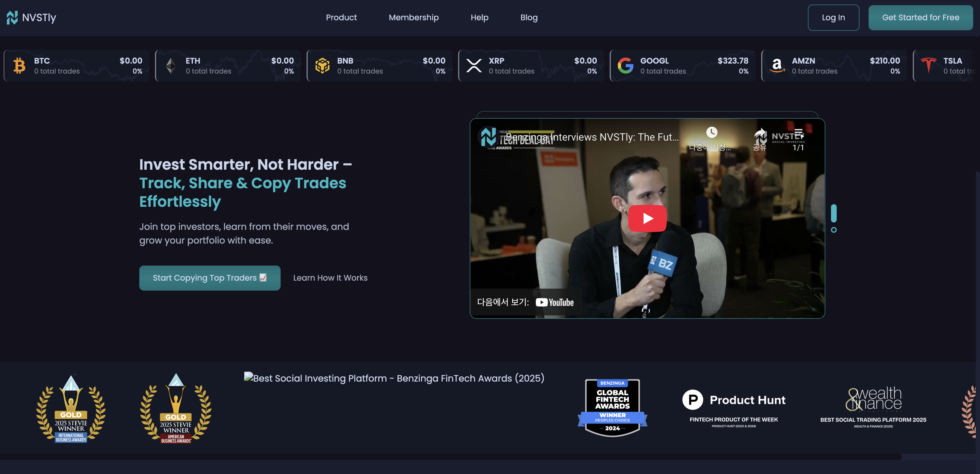Screen dimensions: 980x474
Task: Click the Amazon ticker icon
Action: (x=777, y=66)
